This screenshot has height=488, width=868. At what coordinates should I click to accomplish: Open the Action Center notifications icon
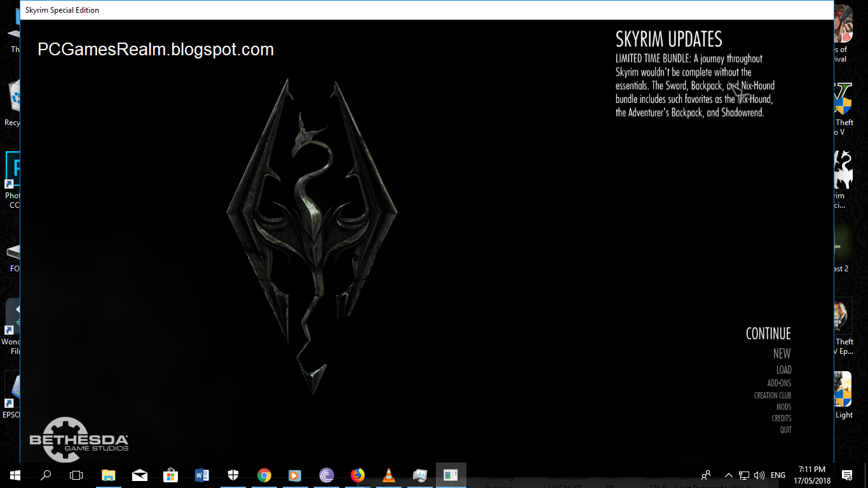847,475
